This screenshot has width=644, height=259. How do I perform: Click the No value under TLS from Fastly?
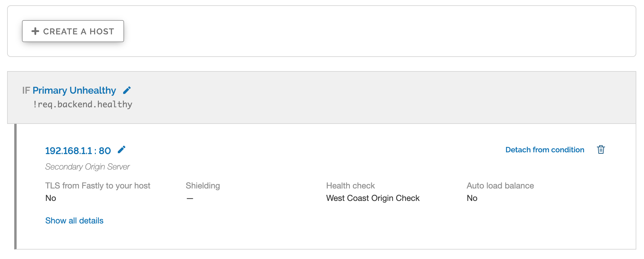(51, 198)
